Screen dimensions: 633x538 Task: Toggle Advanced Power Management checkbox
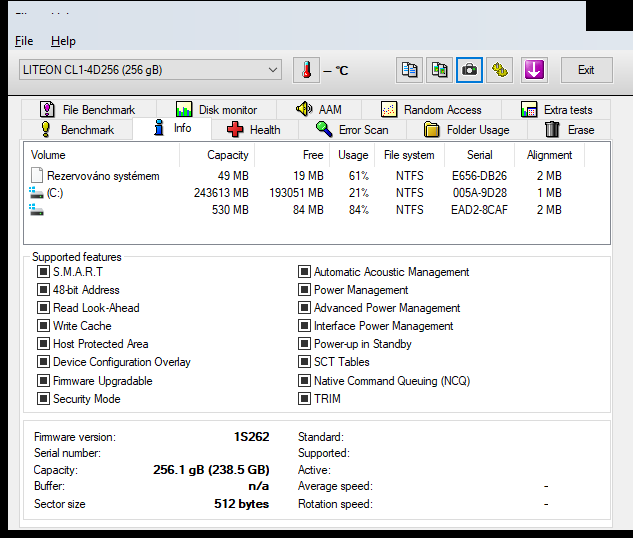pos(304,308)
